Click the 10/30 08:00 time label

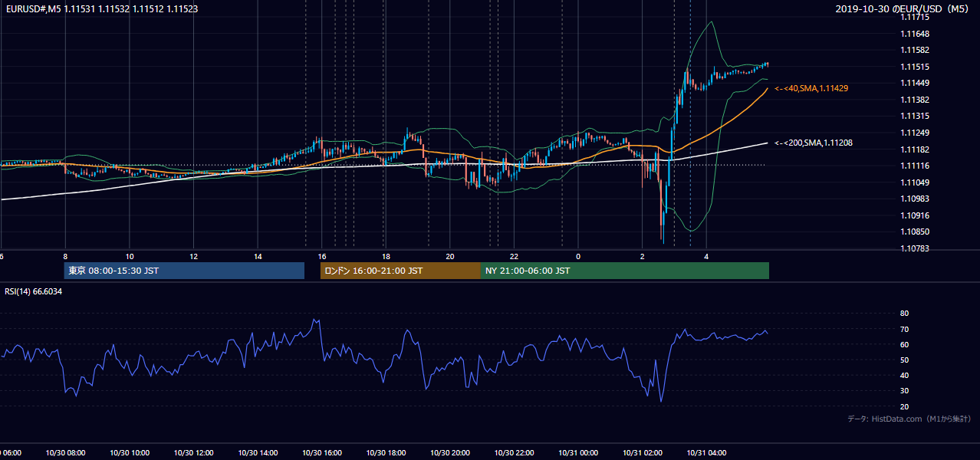65,453
